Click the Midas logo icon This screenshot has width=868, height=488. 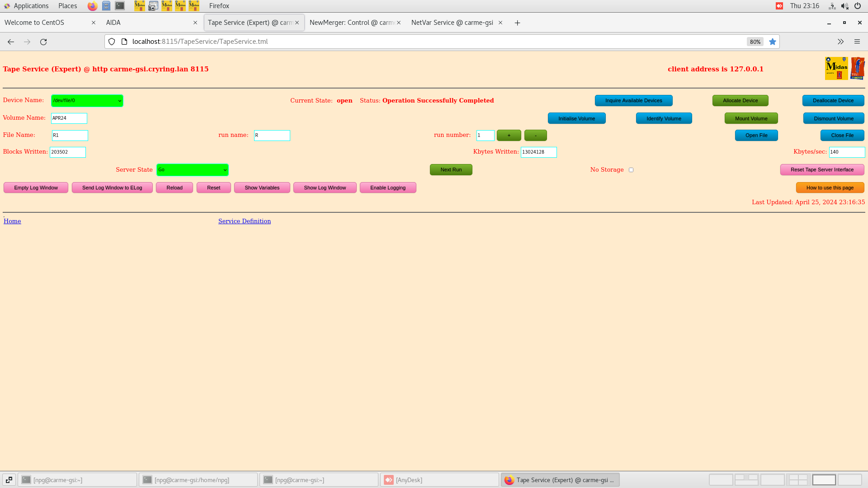[836, 68]
